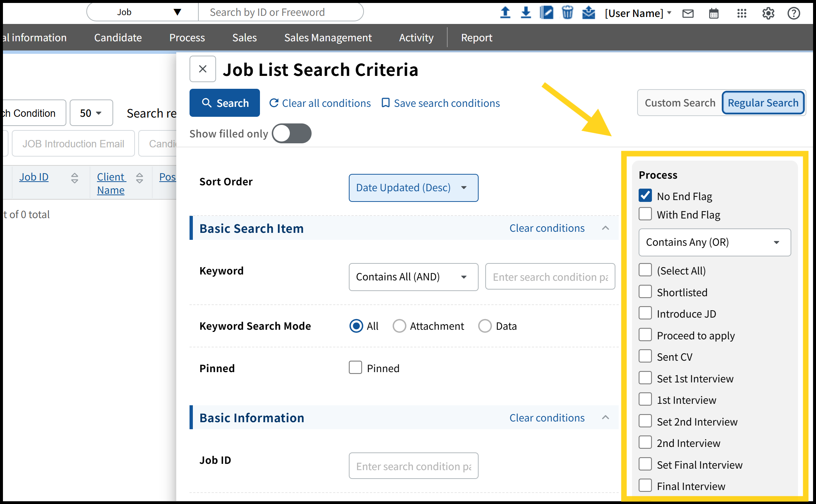The image size is (816, 504).
Task: Open the calendar icon in header
Action: click(714, 14)
